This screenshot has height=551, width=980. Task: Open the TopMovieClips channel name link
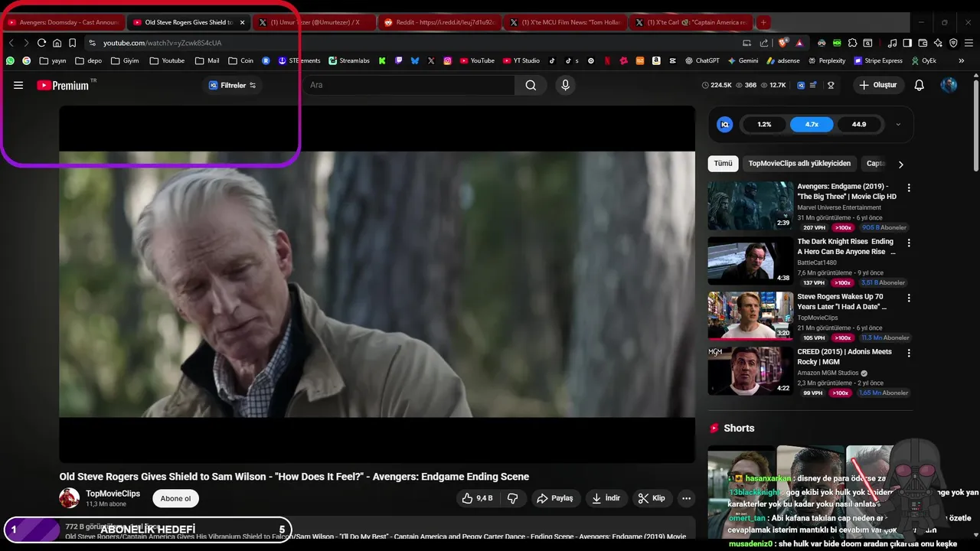[113, 494]
